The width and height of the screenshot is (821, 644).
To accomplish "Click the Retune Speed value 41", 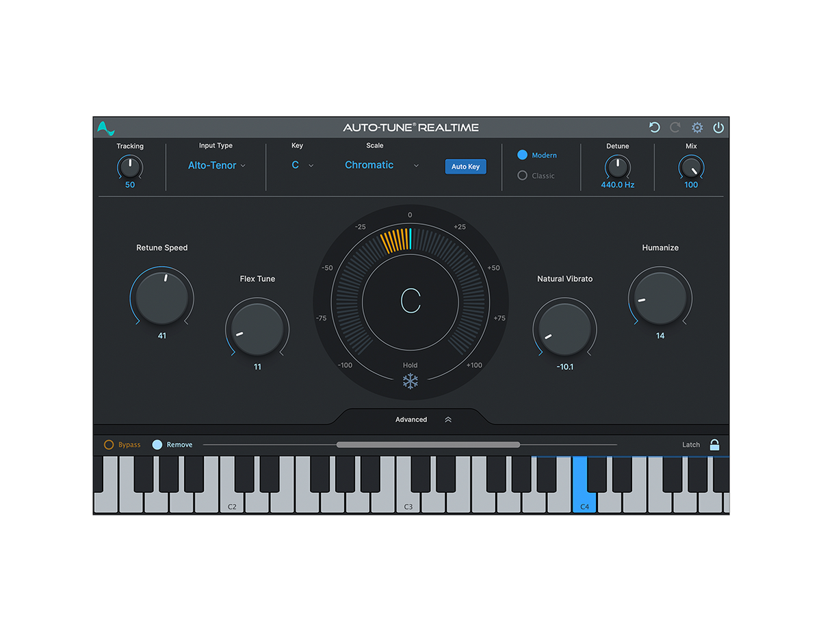I will coord(162,336).
